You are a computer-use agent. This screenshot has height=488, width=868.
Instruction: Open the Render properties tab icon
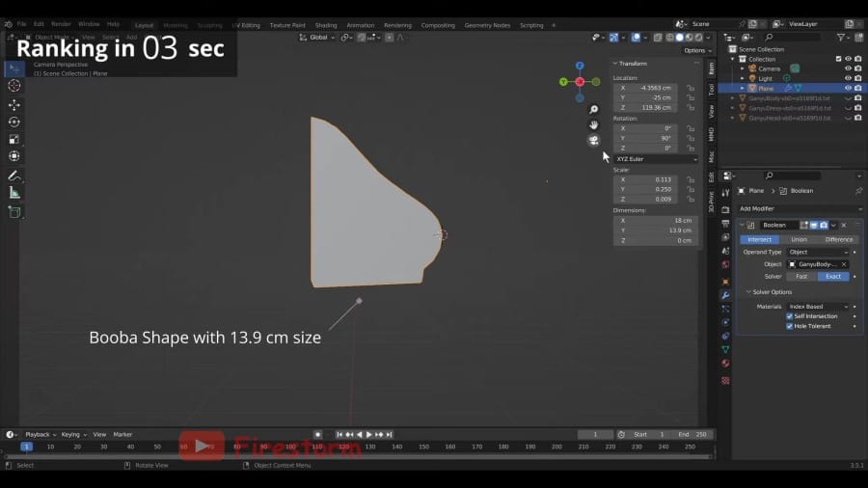725,210
